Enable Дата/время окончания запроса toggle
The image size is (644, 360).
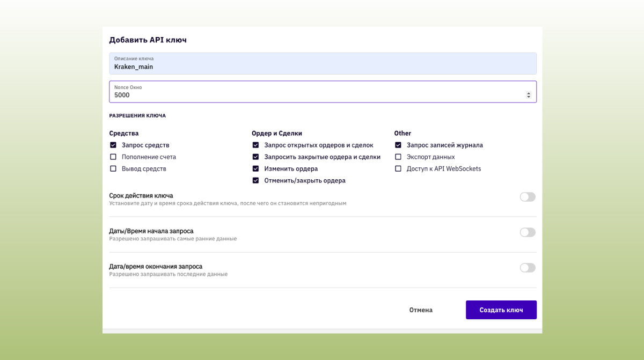pos(527,268)
